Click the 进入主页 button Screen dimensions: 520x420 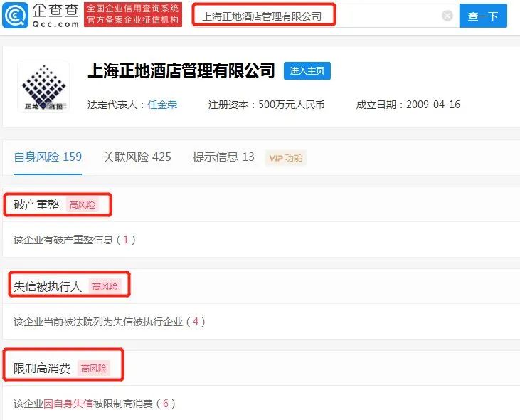307,70
